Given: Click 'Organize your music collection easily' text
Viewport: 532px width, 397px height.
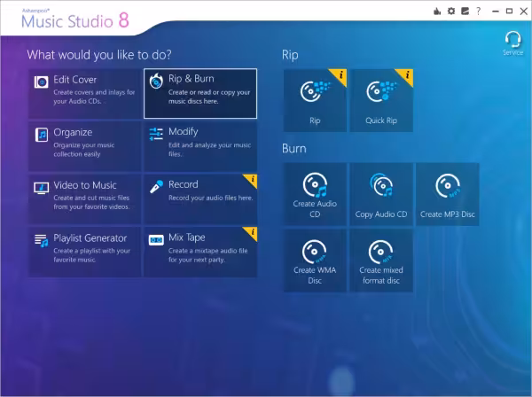Looking at the screenshot, I should click(84, 150).
